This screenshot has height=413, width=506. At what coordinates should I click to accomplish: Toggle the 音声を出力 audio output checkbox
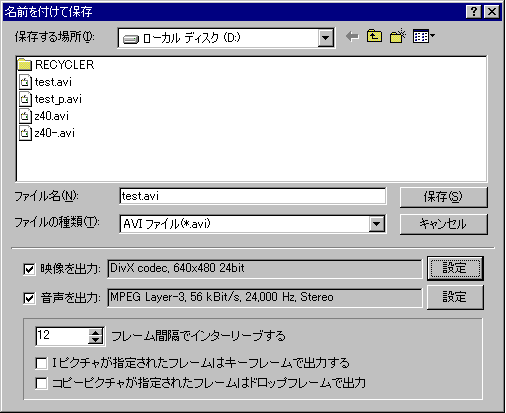[29, 298]
